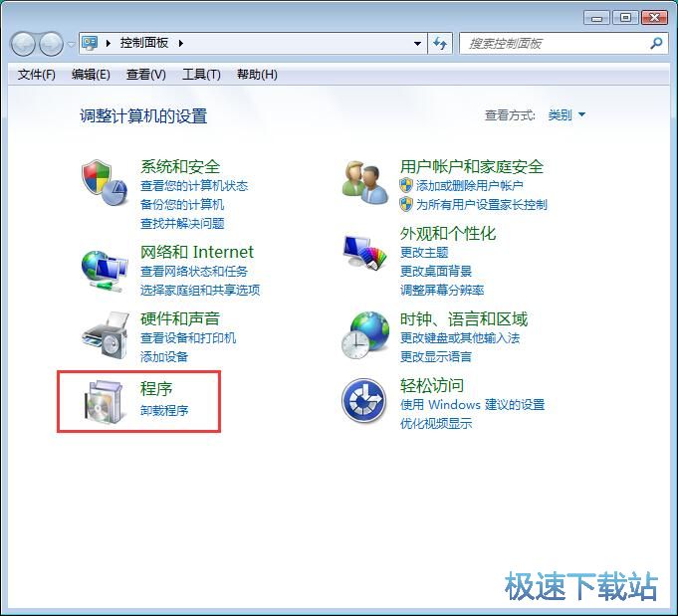Open the 程序 category heading
The image size is (678, 616).
pyautogui.click(x=156, y=389)
